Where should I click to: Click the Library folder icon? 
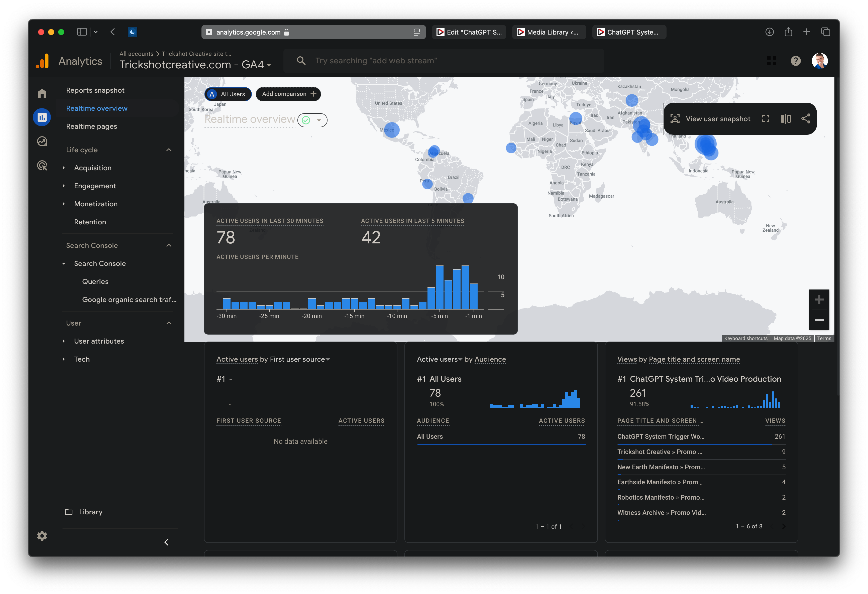click(x=69, y=512)
